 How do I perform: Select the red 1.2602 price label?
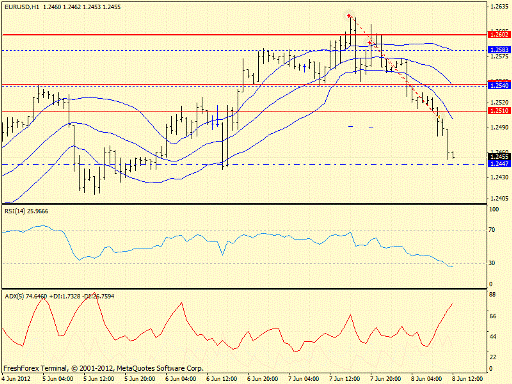coord(499,35)
